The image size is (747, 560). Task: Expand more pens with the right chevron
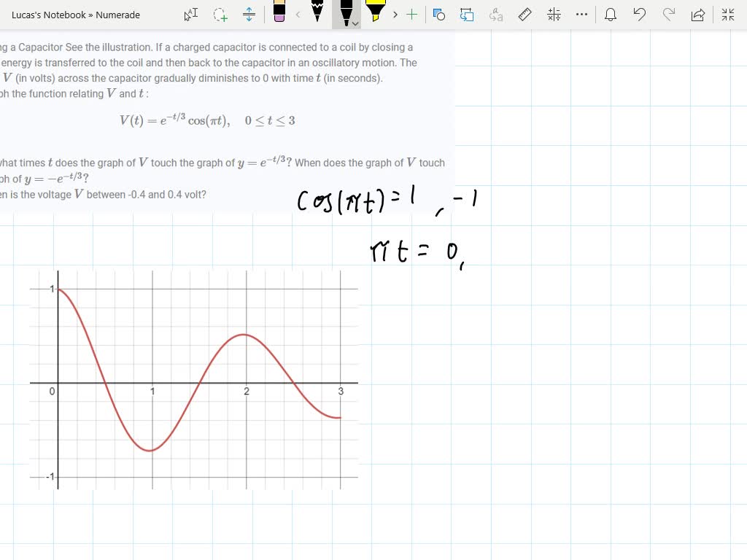(x=395, y=15)
